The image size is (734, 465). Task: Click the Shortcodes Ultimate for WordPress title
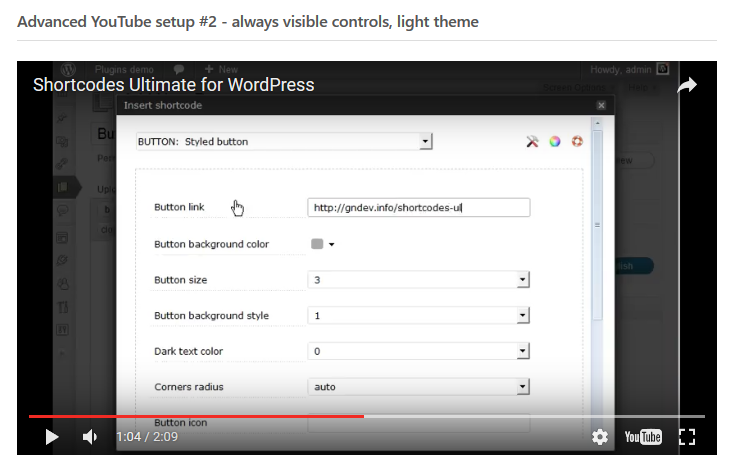coord(174,85)
